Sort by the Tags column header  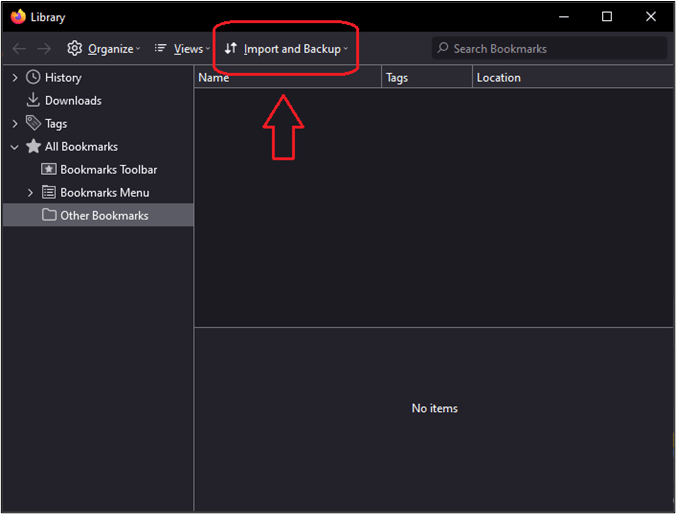click(427, 77)
